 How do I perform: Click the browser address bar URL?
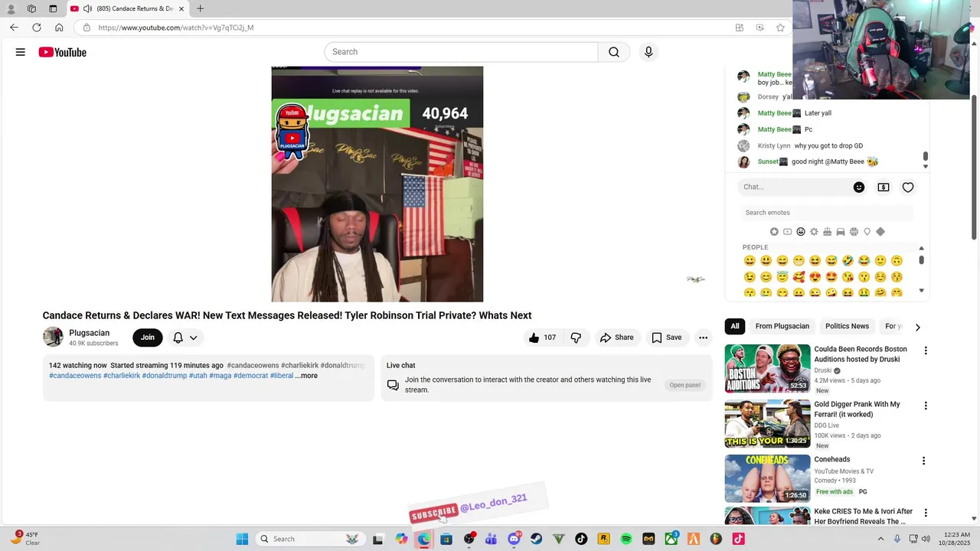176,28
